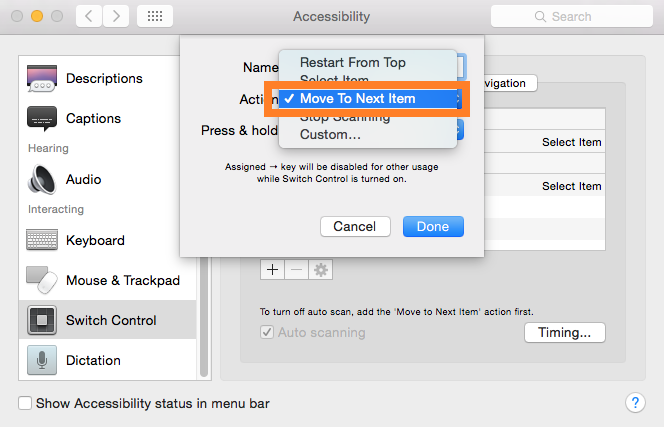Add a new switch with plus button
The width and height of the screenshot is (664, 427).
(x=272, y=270)
